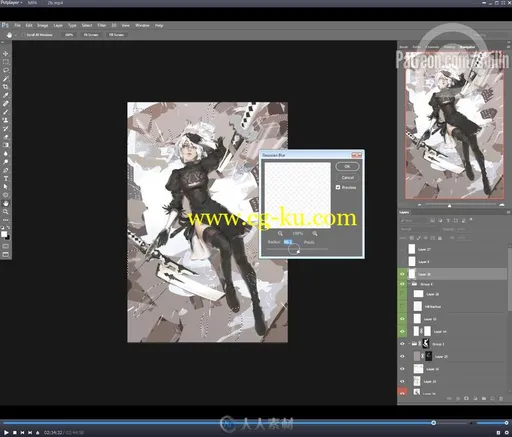
Task: Open the blend mode dropdown in Layers
Action: point(419,229)
